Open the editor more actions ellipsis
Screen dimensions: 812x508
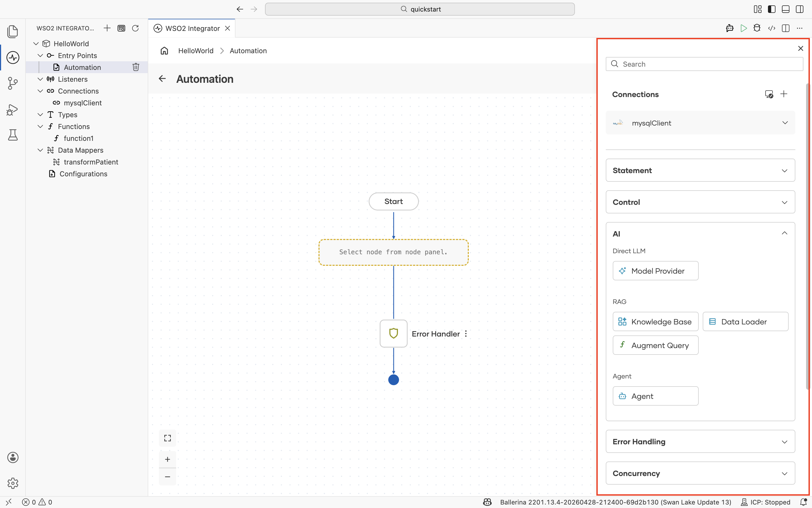(800, 28)
